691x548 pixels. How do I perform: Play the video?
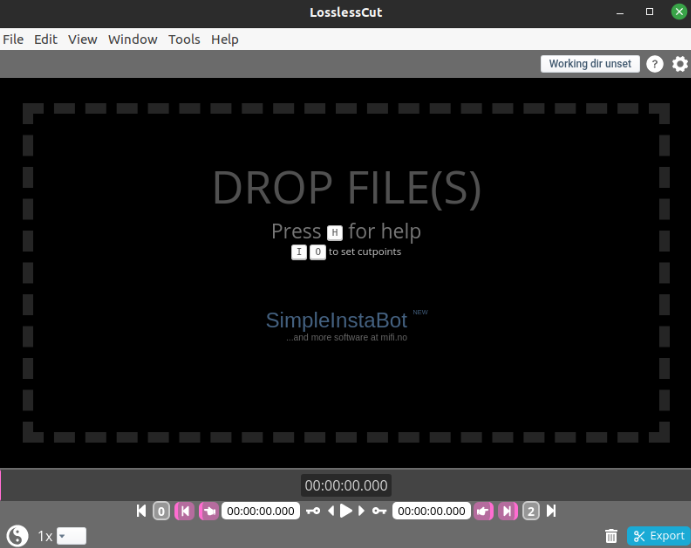coord(346,511)
